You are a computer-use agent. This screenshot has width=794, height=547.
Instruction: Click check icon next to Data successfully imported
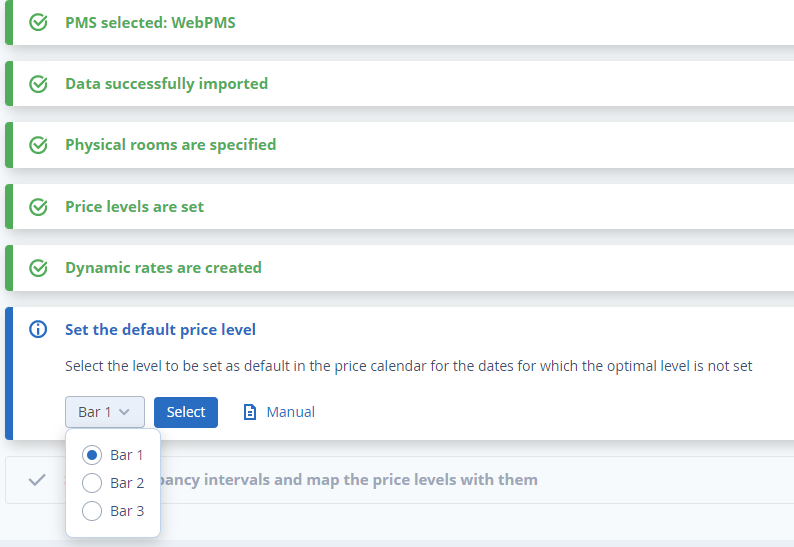pyautogui.click(x=38, y=84)
